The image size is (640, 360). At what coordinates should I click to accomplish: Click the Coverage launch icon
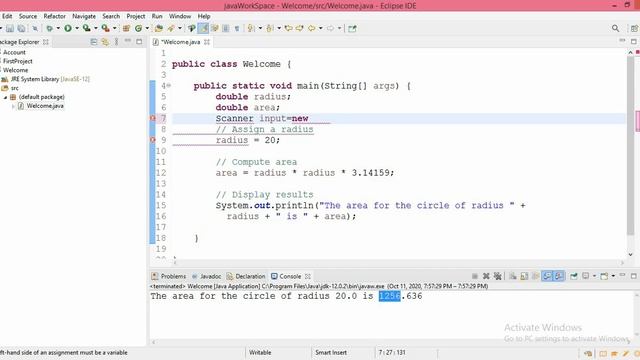point(87,28)
